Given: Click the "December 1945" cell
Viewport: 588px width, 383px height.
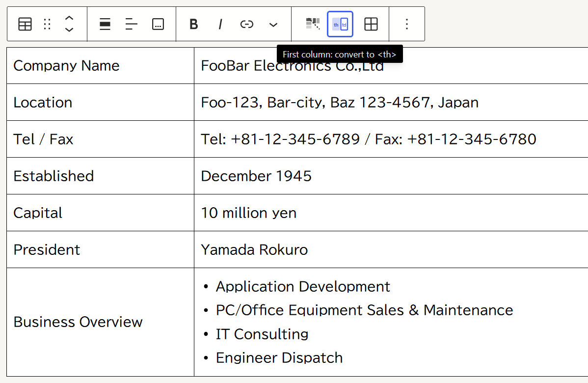Looking at the screenshot, I should point(391,176).
